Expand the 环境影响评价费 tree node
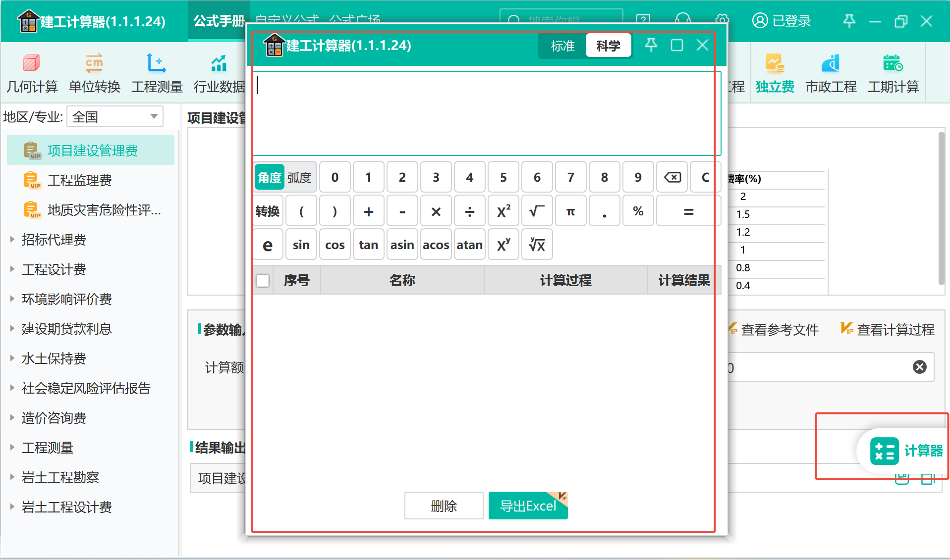 coord(12,299)
